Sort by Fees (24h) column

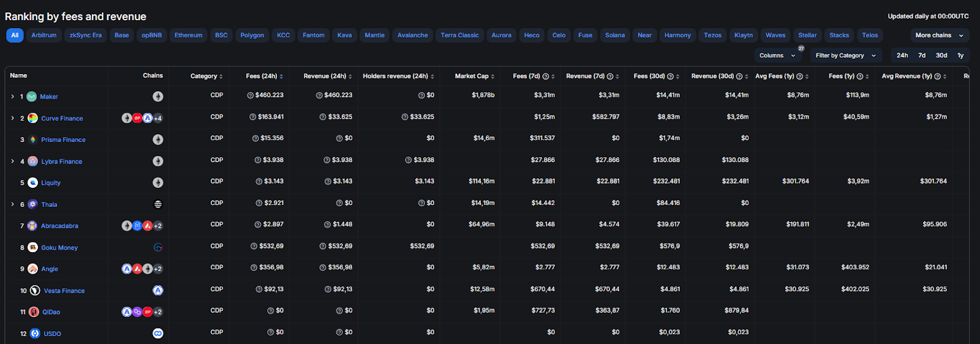265,77
